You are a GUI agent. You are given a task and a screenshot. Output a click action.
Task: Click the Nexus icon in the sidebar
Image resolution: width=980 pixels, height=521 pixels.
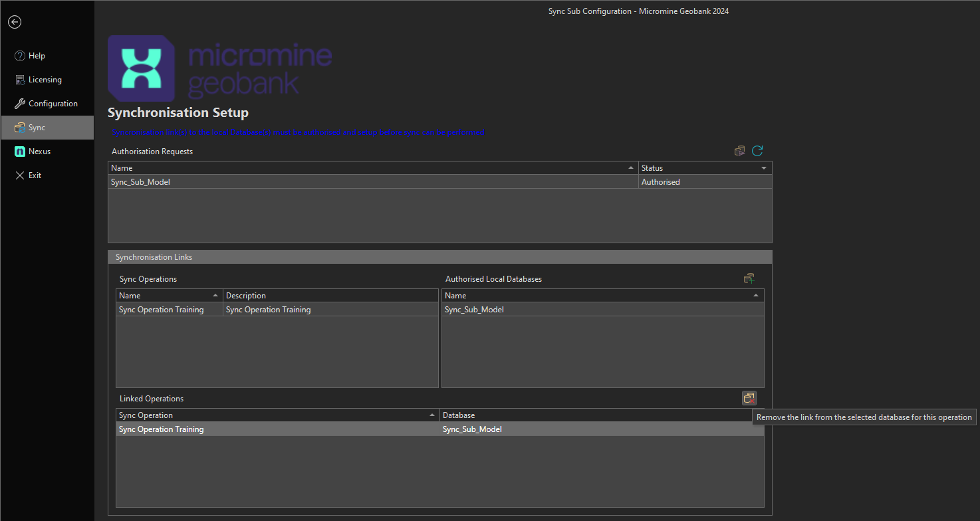[20, 151]
